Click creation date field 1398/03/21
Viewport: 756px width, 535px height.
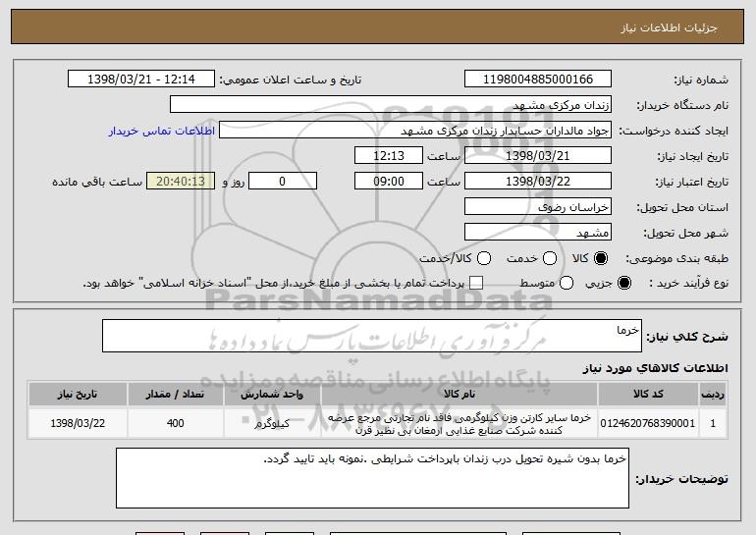(538, 156)
